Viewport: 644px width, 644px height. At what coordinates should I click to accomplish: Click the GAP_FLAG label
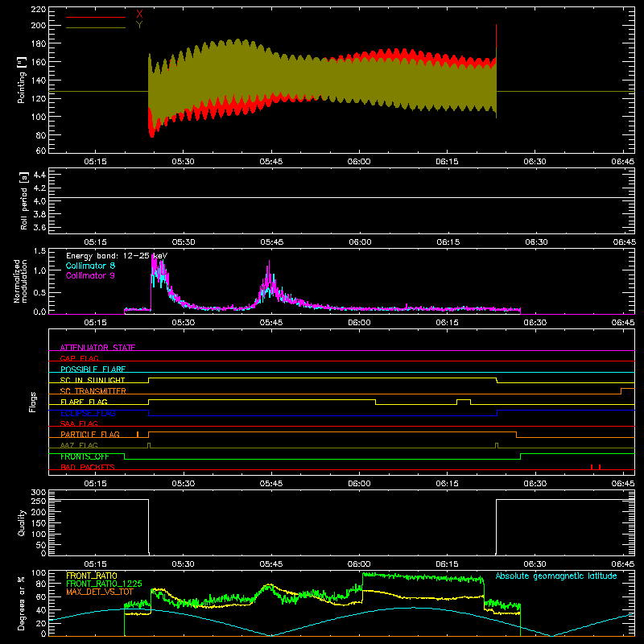[79, 358]
